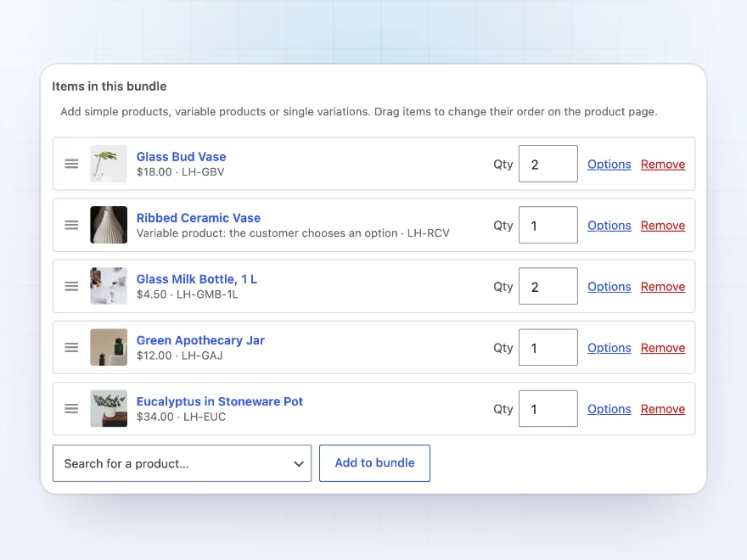Click the "Items in this bundle" heading

(x=110, y=87)
